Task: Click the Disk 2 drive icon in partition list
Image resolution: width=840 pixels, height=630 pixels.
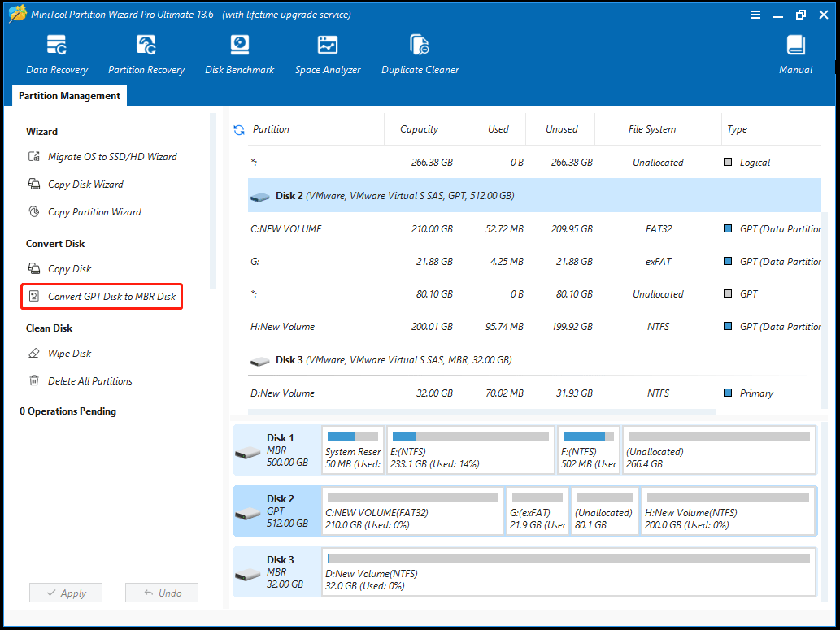Action: click(x=260, y=198)
